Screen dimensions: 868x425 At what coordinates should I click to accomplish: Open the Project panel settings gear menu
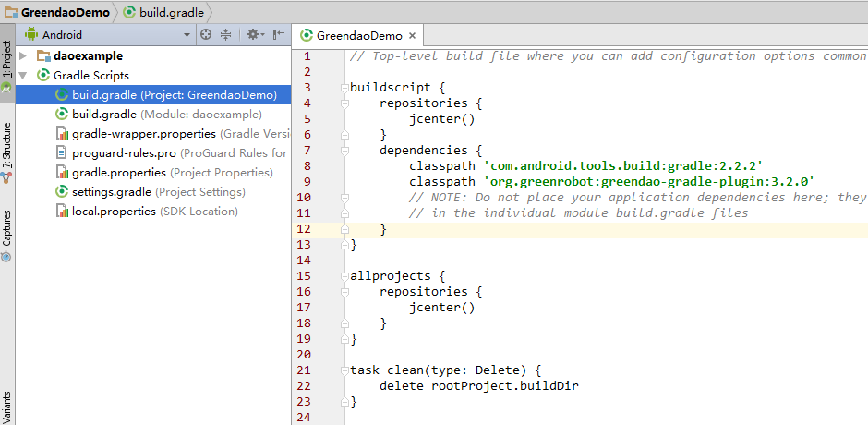(x=255, y=34)
